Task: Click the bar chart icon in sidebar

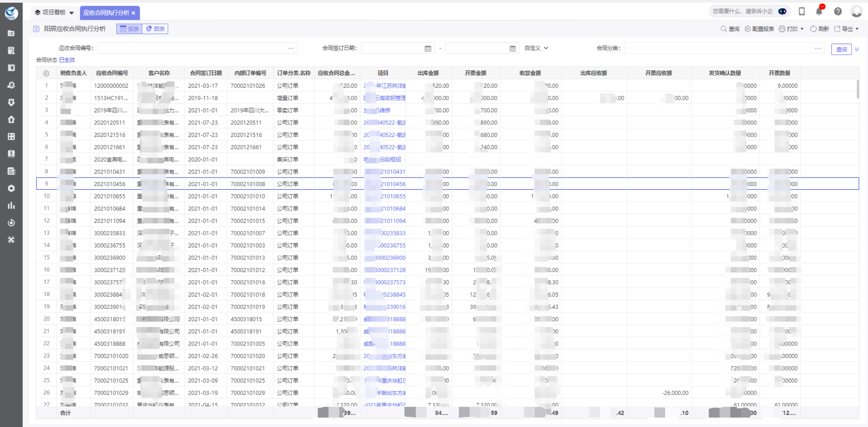Action: [11, 205]
